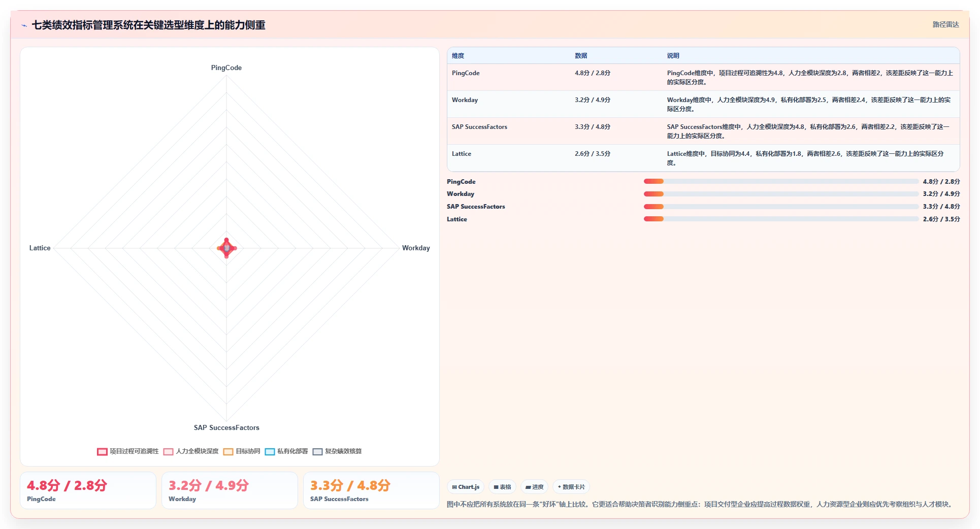Click the Lattice progress bar

(781, 219)
